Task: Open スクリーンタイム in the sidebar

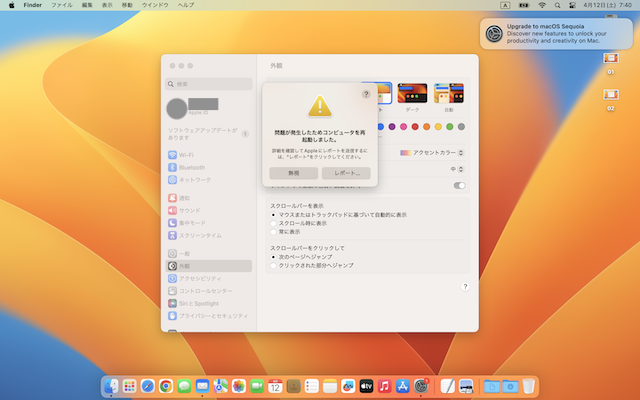Action: (x=198, y=234)
